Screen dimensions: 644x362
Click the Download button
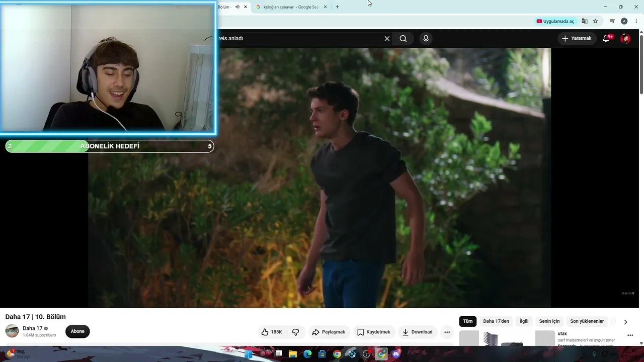click(417, 332)
